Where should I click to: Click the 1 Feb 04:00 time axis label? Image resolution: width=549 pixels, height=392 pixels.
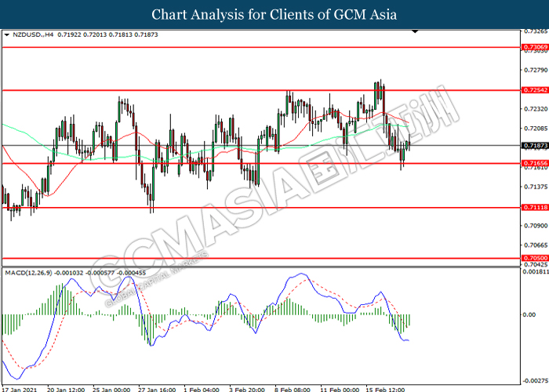coord(202,389)
